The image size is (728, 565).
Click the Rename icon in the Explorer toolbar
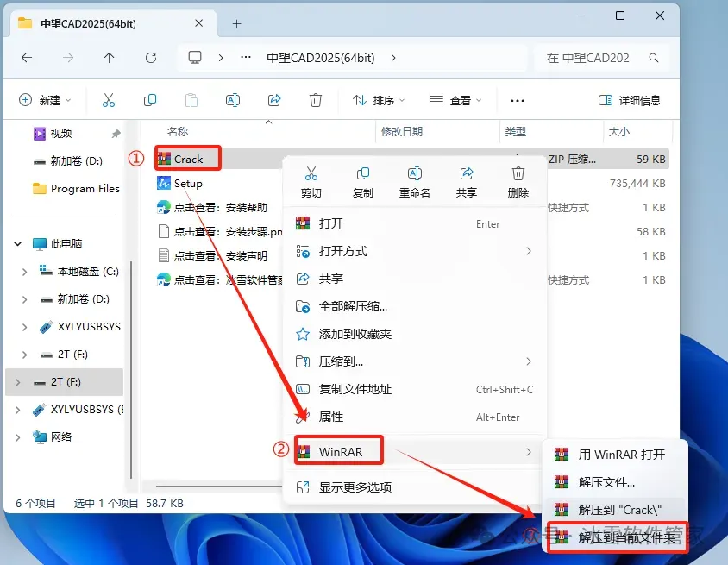click(233, 100)
